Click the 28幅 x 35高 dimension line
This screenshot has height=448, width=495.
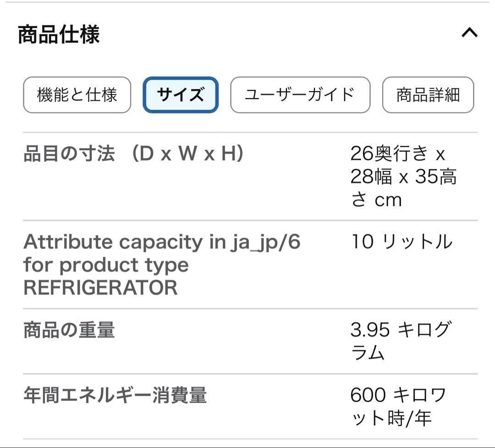[x=403, y=177]
